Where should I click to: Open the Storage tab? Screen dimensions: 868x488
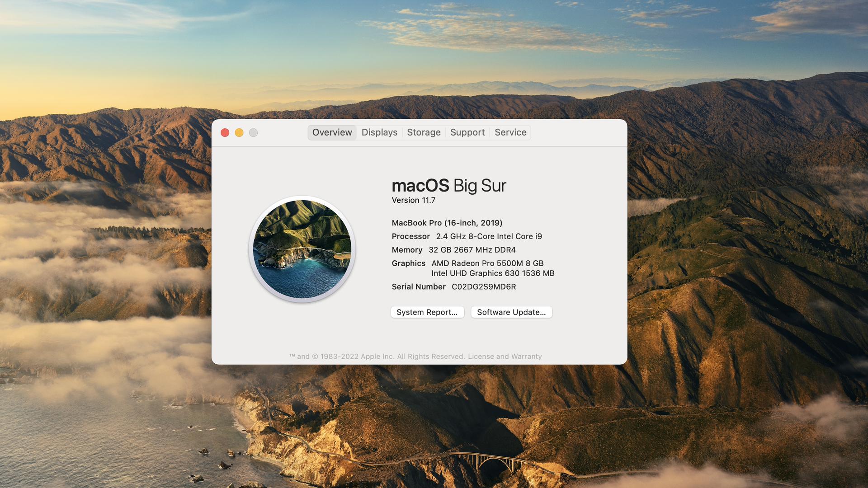coord(424,132)
